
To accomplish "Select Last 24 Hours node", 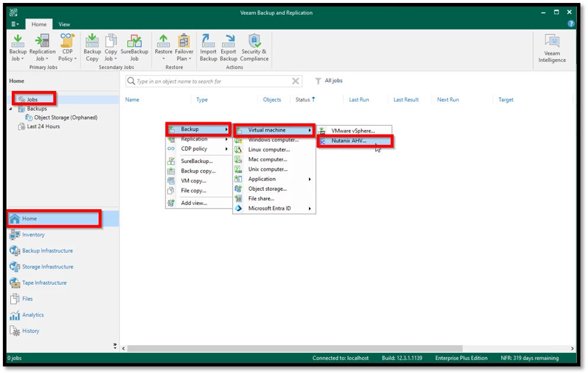I will (43, 126).
